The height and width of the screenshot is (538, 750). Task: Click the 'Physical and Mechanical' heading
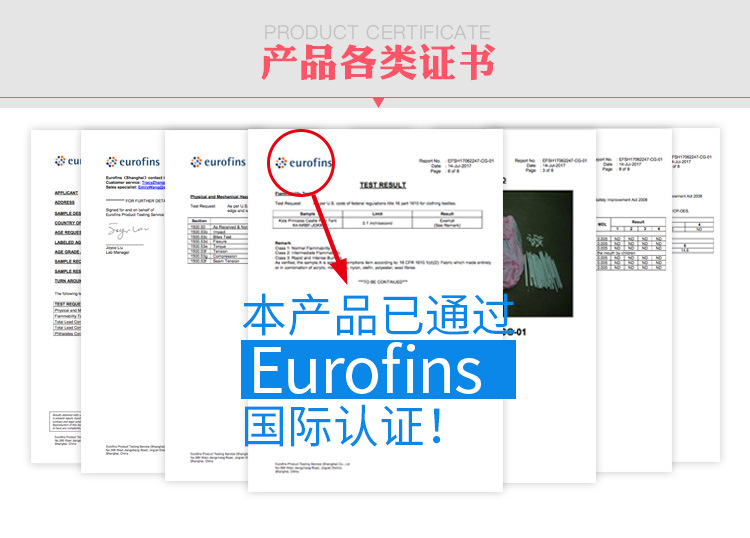[x=219, y=197]
